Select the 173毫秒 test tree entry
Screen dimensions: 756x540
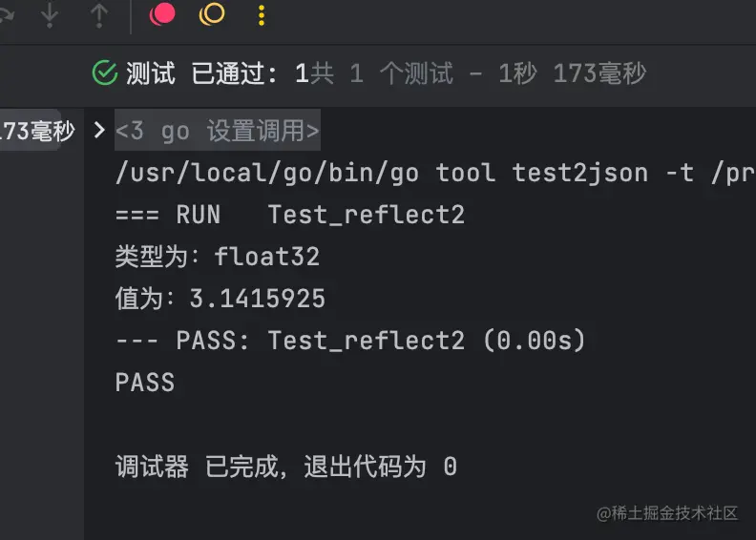click(x=37, y=131)
